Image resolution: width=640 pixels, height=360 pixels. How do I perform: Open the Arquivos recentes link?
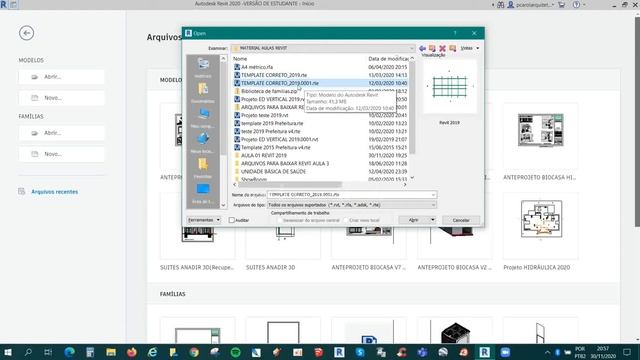(x=54, y=192)
